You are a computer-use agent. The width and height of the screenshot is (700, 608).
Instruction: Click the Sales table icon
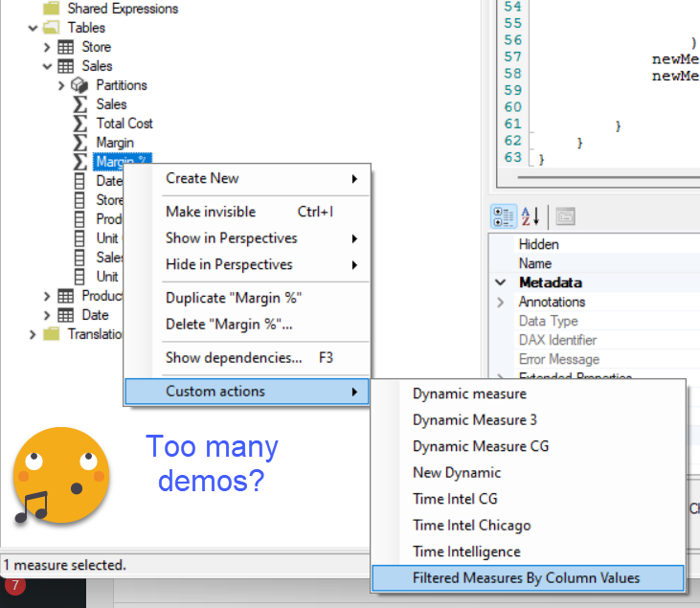pos(66,66)
